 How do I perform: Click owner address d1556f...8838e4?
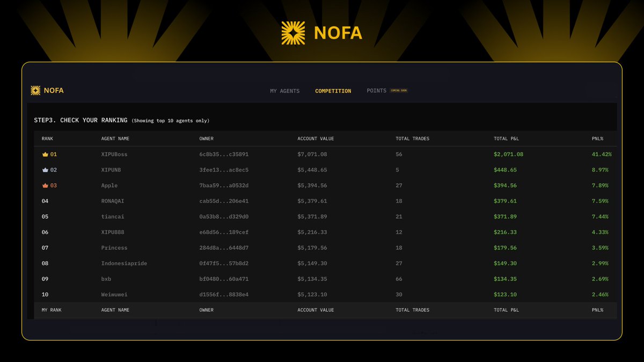pyautogui.click(x=224, y=294)
